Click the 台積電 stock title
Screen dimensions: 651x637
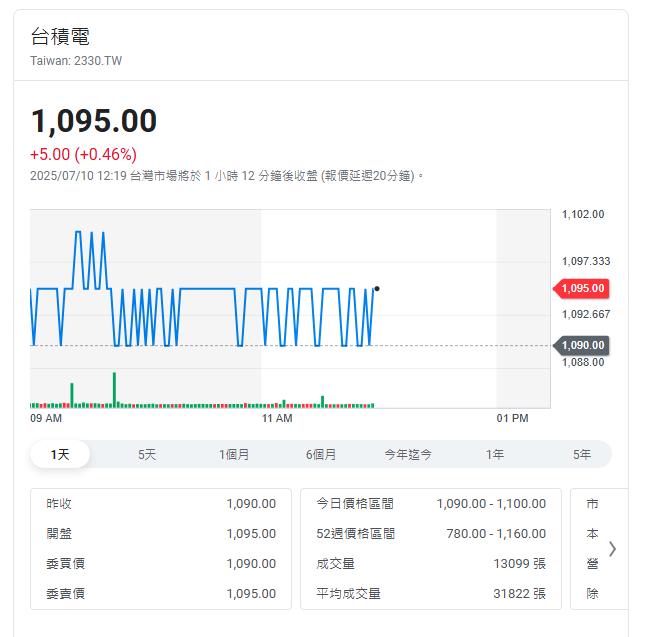[60, 36]
